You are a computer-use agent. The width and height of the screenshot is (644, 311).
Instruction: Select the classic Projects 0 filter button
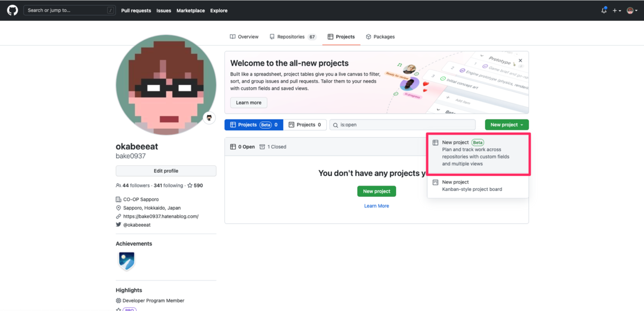(x=305, y=124)
